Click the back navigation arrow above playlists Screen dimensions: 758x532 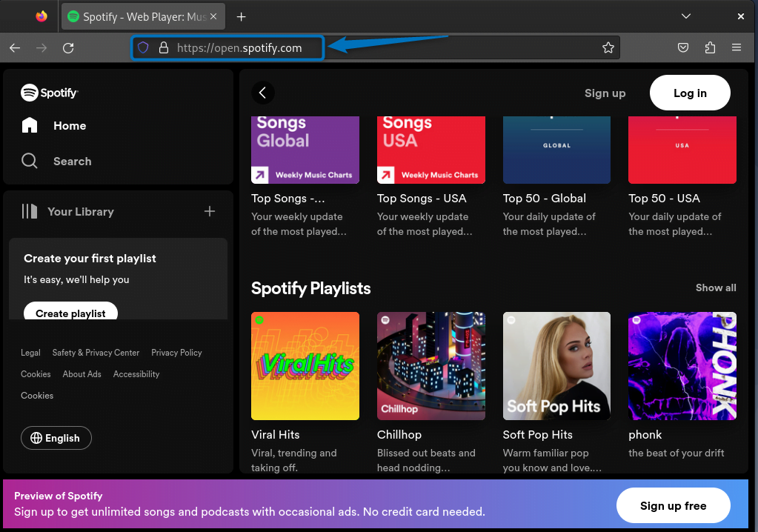pyautogui.click(x=263, y=93)
